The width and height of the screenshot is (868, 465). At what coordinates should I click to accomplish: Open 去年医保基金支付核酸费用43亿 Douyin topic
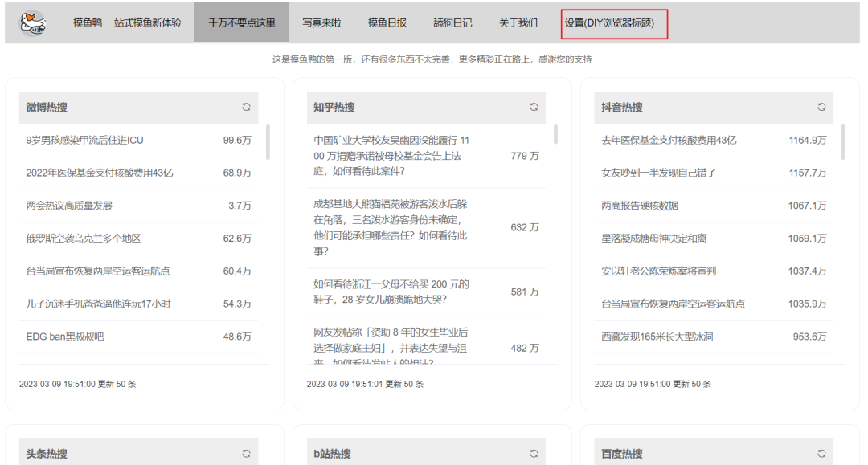(x=669, y=141)
